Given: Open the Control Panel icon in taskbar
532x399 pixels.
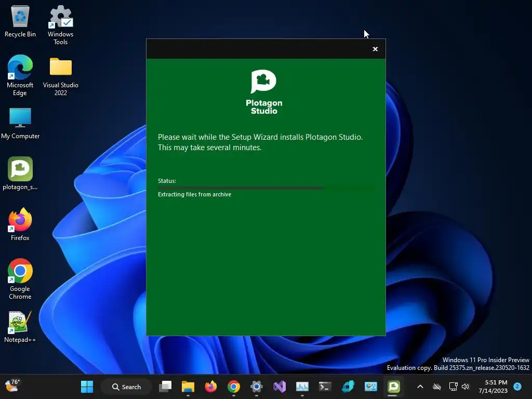Looking at the screenshot, I should pyautogui.click(x=370, y=387).
